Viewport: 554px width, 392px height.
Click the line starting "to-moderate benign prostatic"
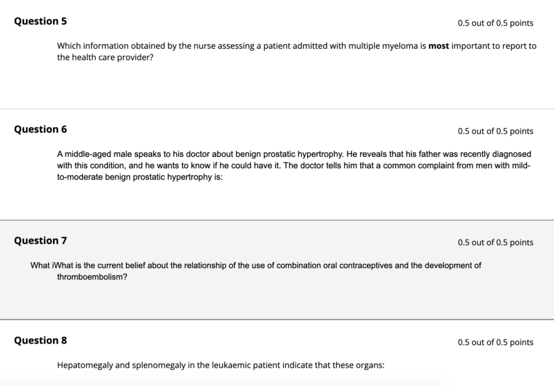pos(140,178)
